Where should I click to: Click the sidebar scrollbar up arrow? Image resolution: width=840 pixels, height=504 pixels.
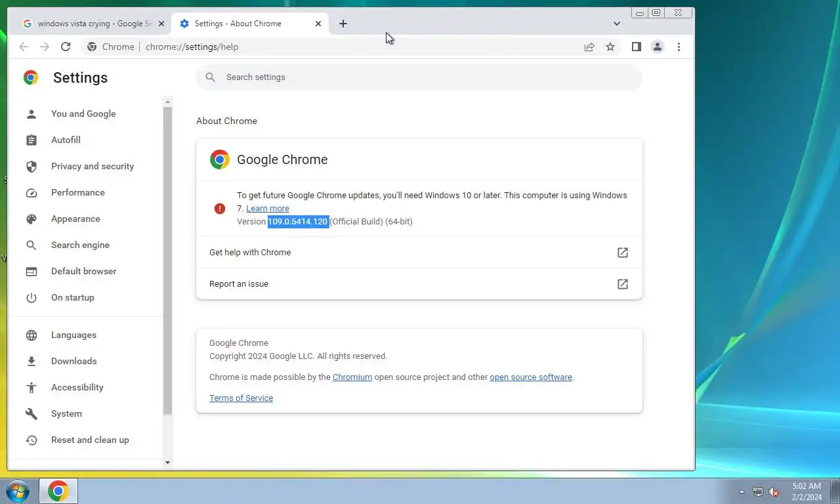coord(167,102)
